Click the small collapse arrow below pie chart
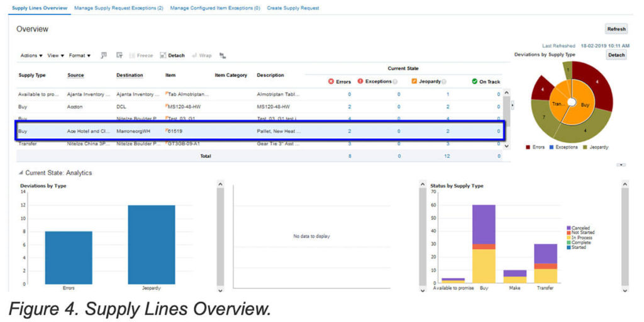Screen dimensions: 644x322 coord(621,165)
